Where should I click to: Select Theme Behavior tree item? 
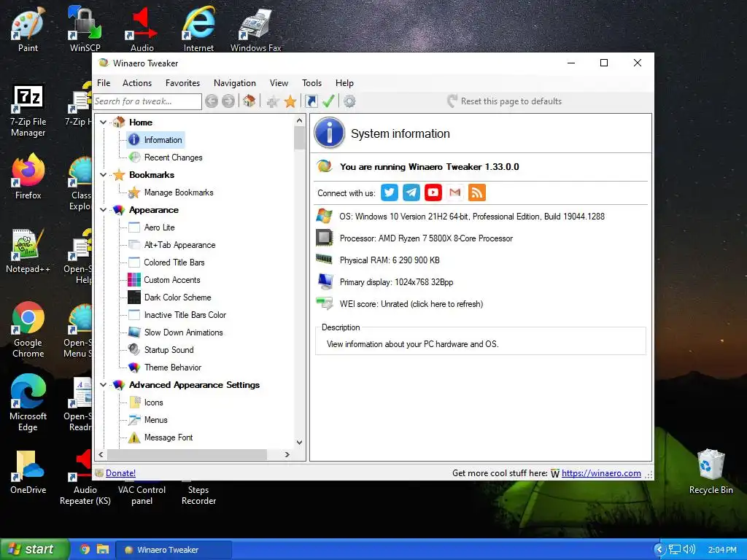[172, 367]
